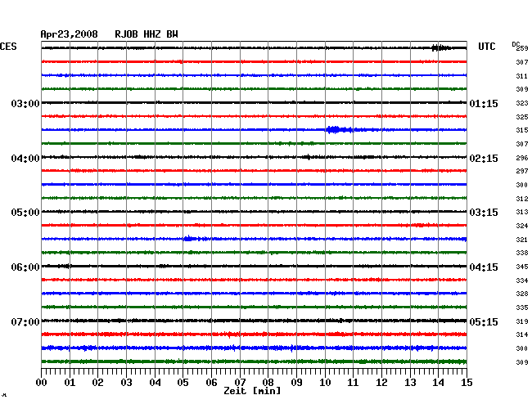532x404 pixels.
Task: Click the date label Apr23,2008
Action: tap(69, 34)
